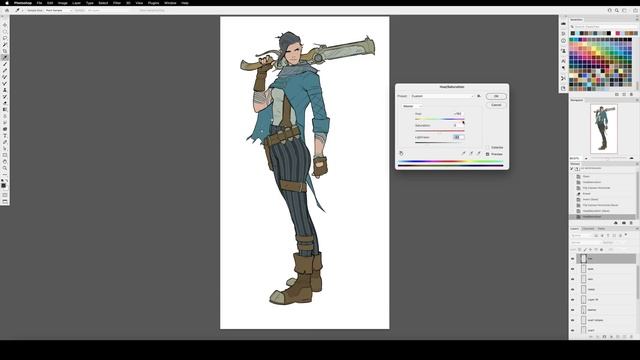The image size is (640, 360).
Task: Toggle visibility of the eyes layer
Action: coord(572,269)
